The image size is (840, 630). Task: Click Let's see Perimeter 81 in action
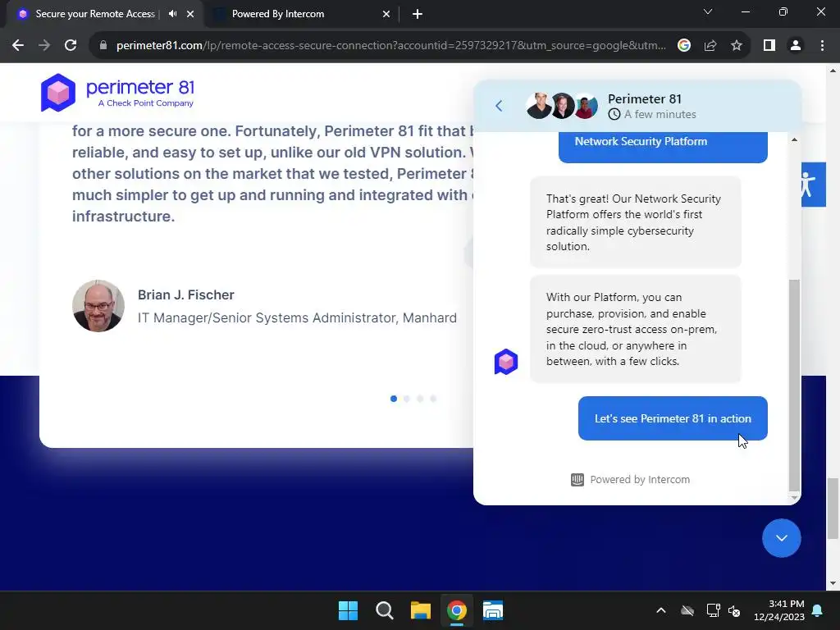pyautogui.click(x=673, y=418)
